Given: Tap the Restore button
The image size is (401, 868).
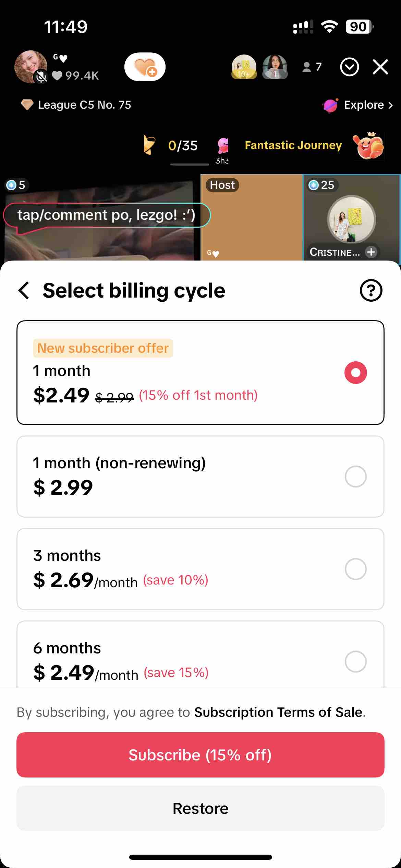Looking at the screenshot, I should click(x=200, y=808).
